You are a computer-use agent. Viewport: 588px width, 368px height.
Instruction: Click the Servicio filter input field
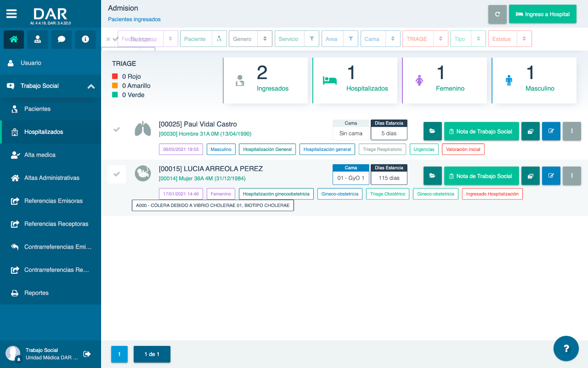click(290, 39)
